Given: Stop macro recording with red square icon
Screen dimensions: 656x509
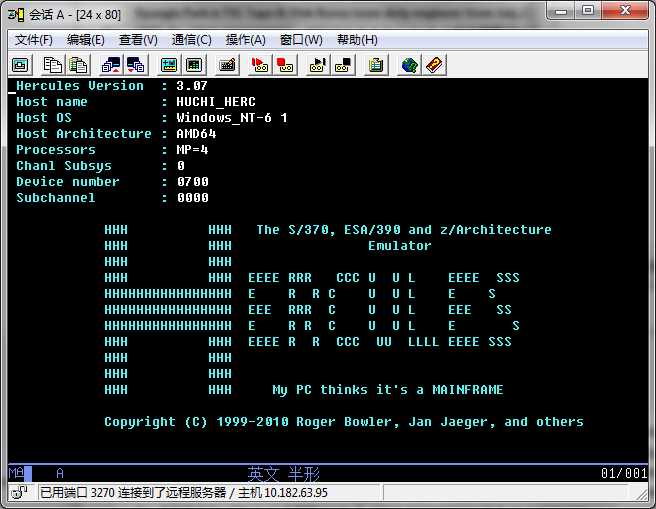Looking at the screenshot, I should point(285,65).
